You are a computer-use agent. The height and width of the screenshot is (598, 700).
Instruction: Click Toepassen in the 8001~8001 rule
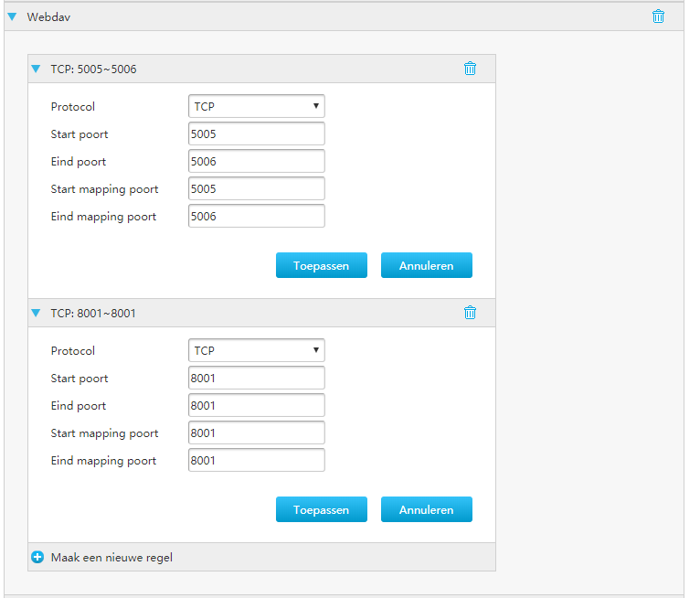pos(322,509)
